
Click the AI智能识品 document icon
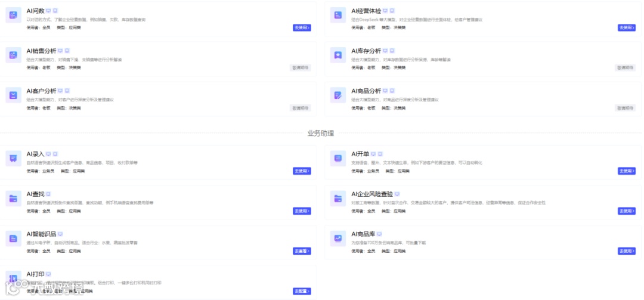(x=14, y=238)
